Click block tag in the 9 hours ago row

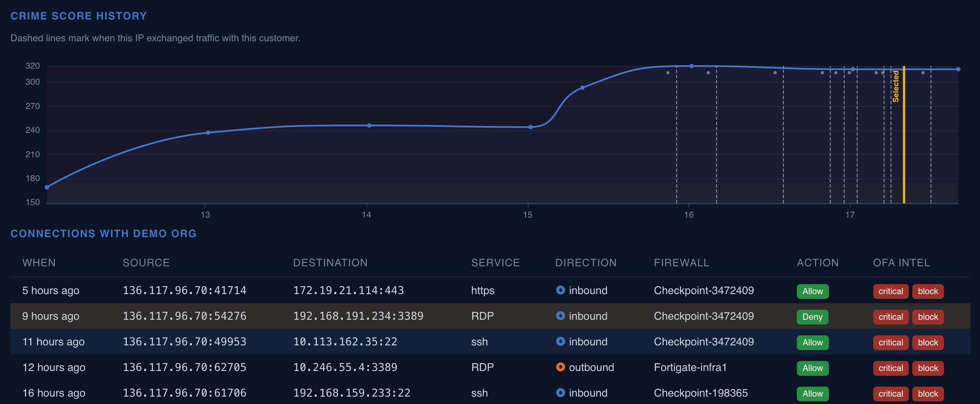pyautogui.click(x=928, y=317)
